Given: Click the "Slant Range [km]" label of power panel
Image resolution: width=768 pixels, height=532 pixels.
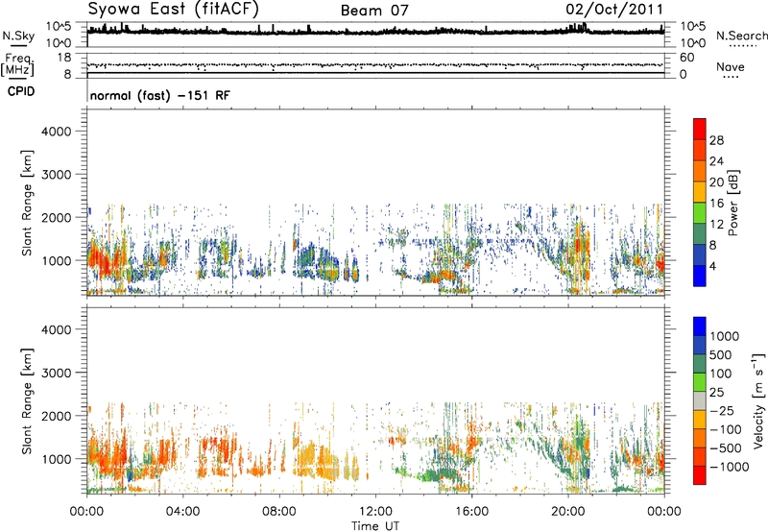Looking at the screenshot, I should pos(27,203).
